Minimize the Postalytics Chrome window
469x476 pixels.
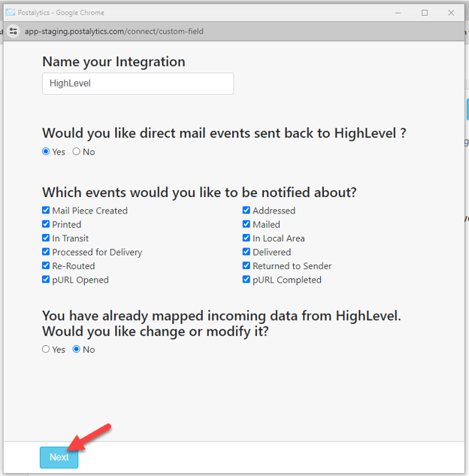pyautogui.click(x=398, y=13)
